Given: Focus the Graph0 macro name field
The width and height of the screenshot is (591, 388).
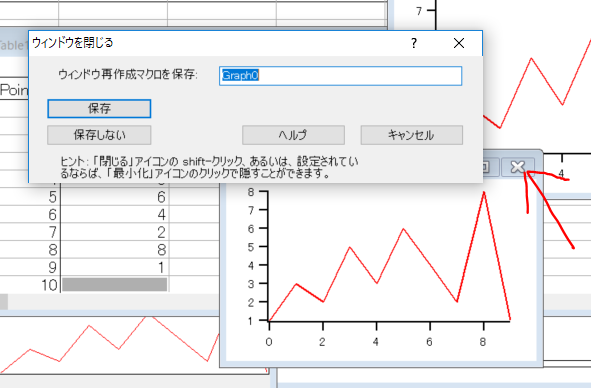Looking at the screenshot, I should click(x=340, y=76).
